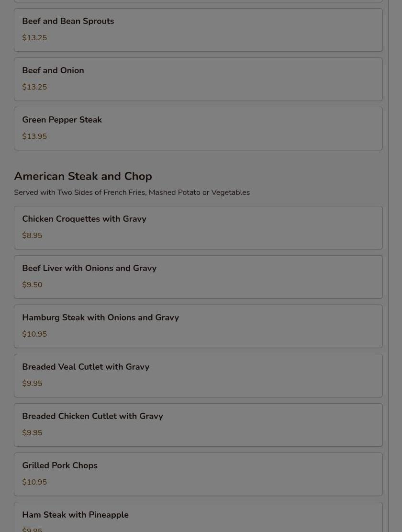The height and width of the screenshot is (532, 402).
Task: Click the $13.25 price under Beef and Bean Sprouts
Action: [34, 38]
